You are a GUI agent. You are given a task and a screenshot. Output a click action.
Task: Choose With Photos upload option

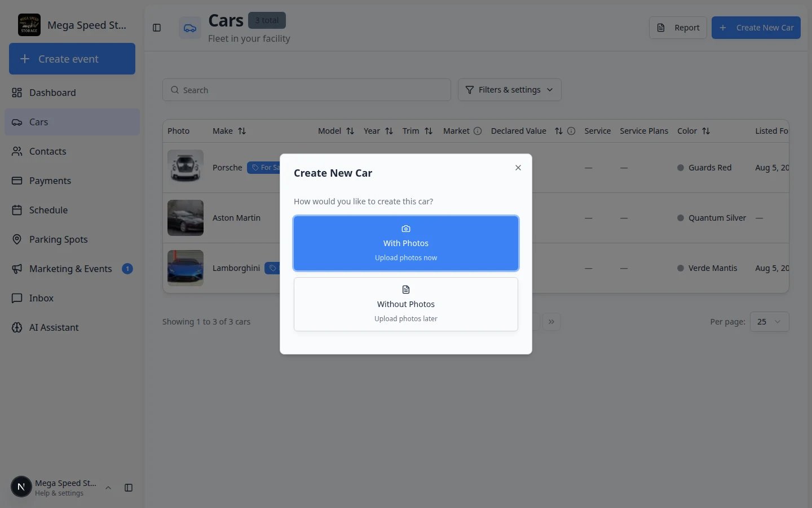coord(406,243)
